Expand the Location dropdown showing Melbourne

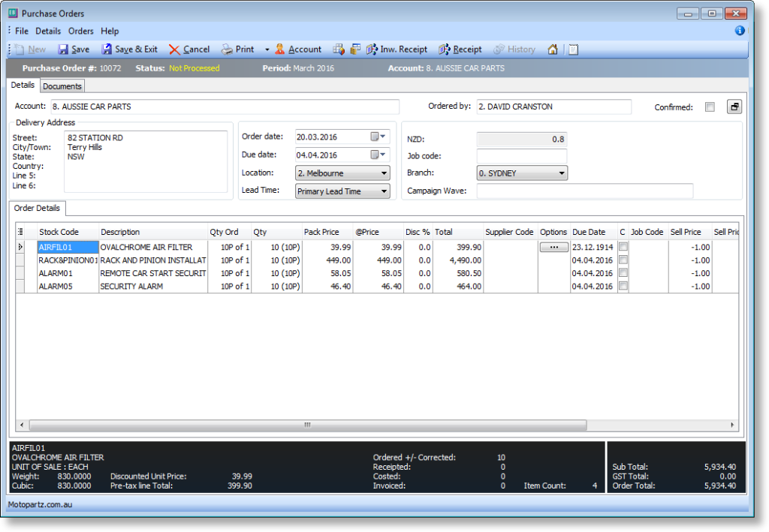(384, 173)
